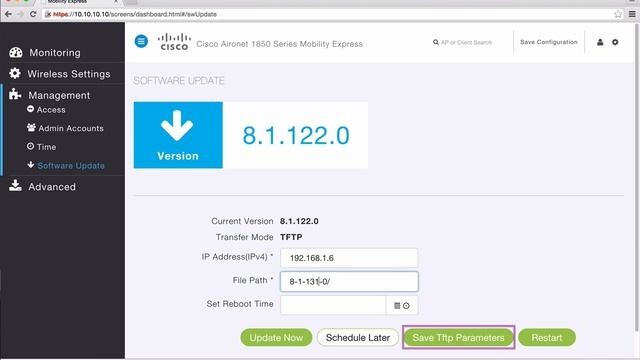
Task: Select Software Update menu item
Action: click(71, 165)
